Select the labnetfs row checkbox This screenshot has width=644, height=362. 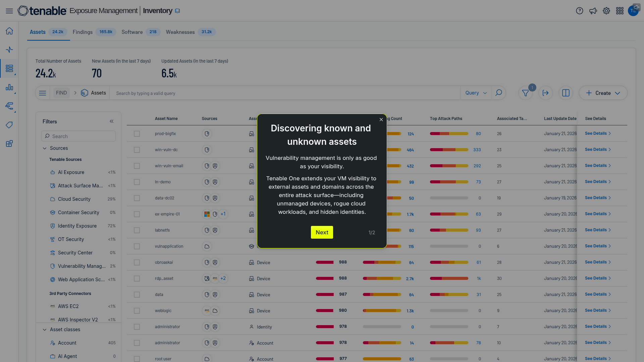click(137, 230)
